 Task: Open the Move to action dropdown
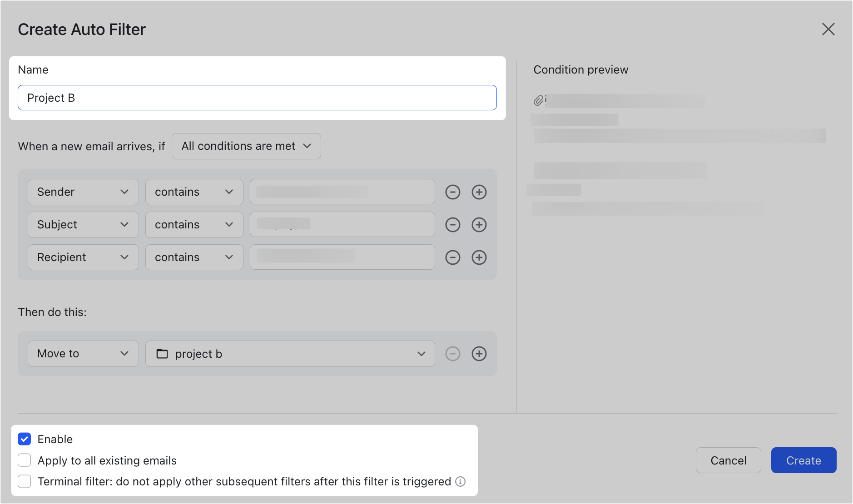pyautogui.click(x=83, y=354)
